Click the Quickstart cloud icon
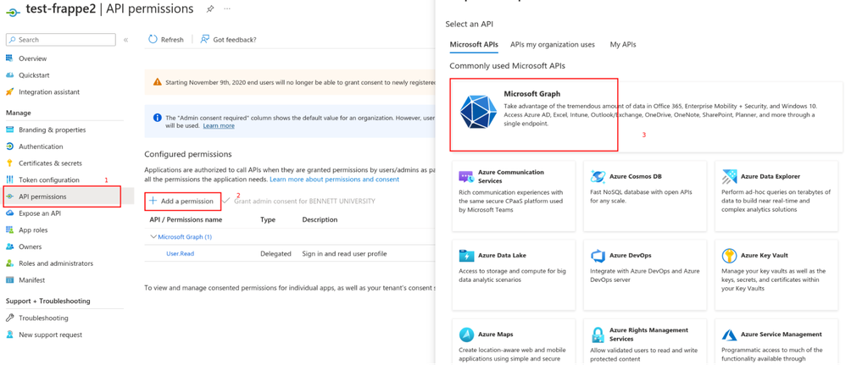This screenshot has width=868, height=365. click(x=9, y=75)
